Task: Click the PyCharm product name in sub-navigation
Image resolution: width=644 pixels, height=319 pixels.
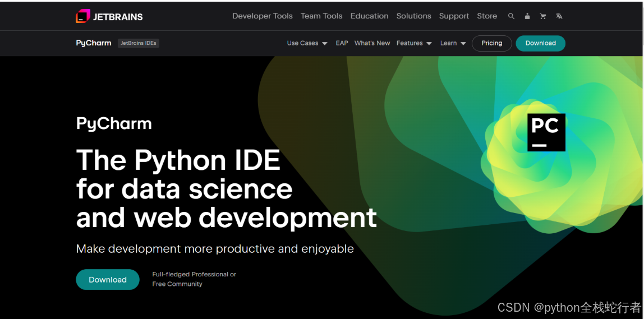Action: (94, 43)
